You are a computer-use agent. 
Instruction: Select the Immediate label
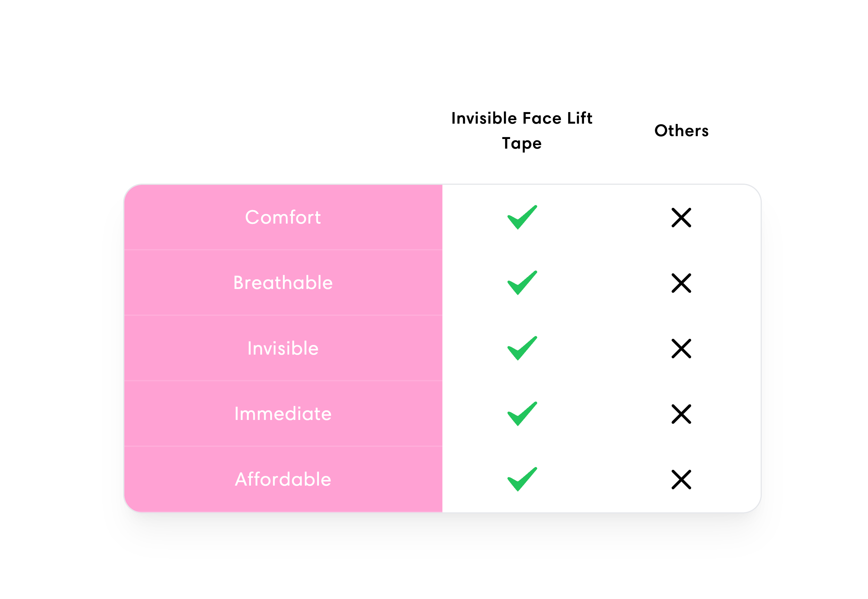click(x=283, y=414)
